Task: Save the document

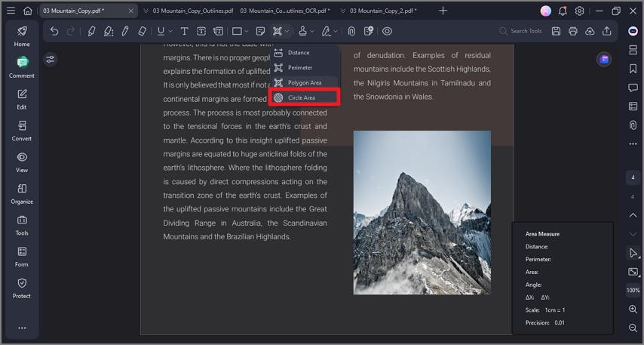Action: [556, 31]
